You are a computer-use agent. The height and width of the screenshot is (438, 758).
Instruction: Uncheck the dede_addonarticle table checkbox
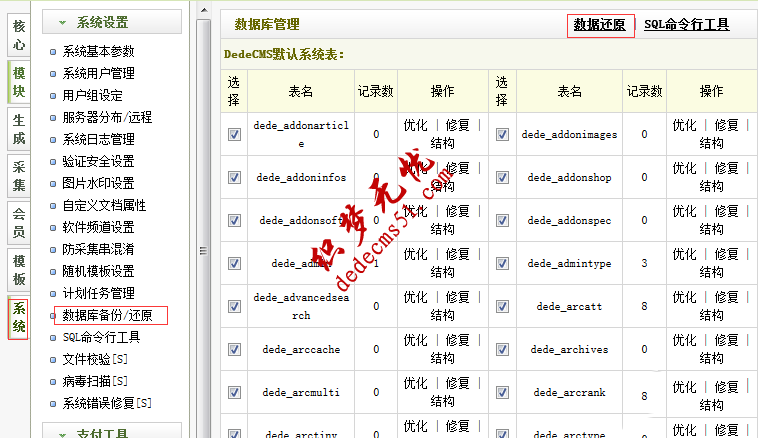[234, 134]
